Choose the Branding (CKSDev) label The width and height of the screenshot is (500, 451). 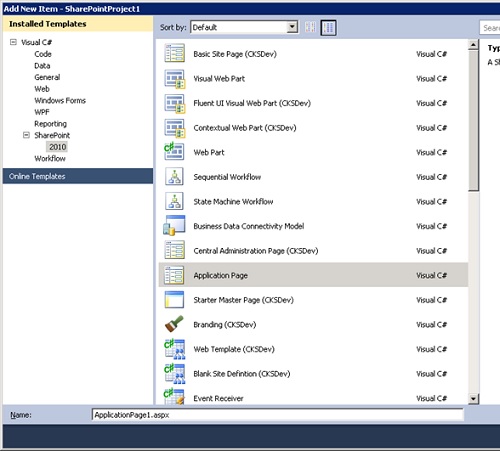pyautogui.click(x=225, y=325)
